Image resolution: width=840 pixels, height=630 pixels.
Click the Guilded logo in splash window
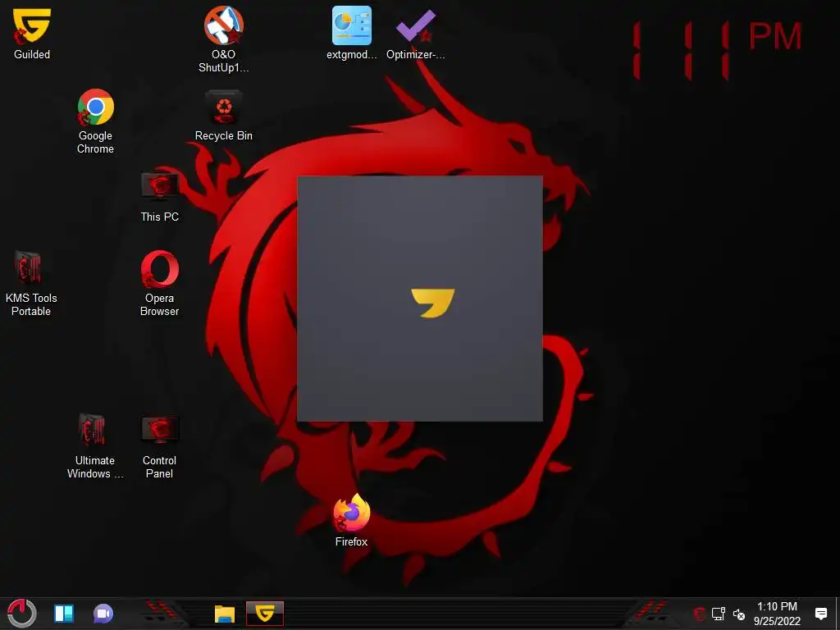point(433,304)
